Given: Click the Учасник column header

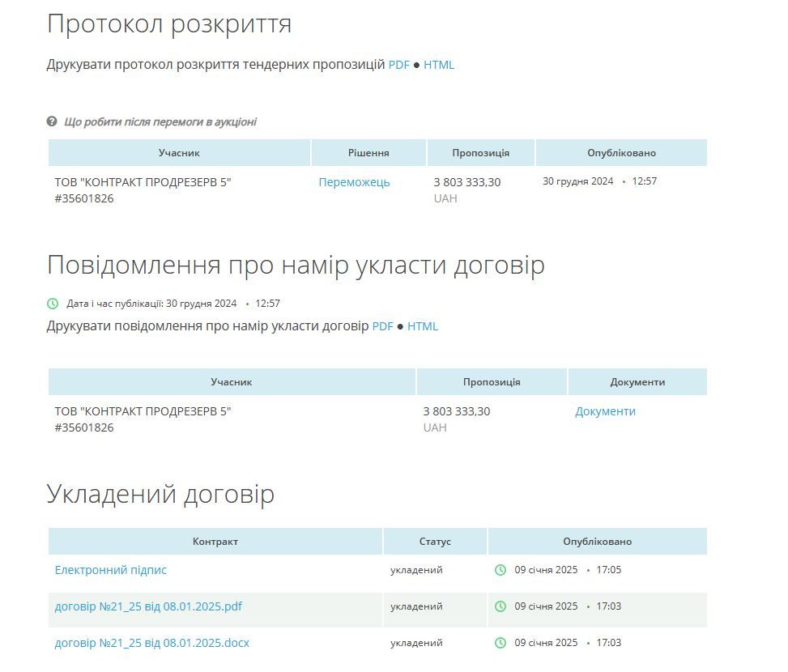Looking at the screenshot, I should (x=180, y=152).
